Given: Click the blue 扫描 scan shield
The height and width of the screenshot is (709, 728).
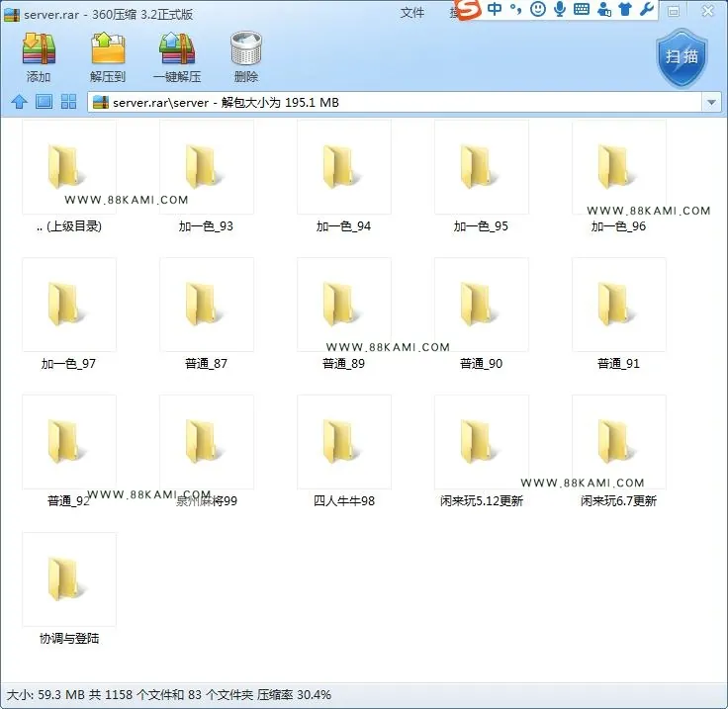Looking at the screenshot, I should (682, 58).
